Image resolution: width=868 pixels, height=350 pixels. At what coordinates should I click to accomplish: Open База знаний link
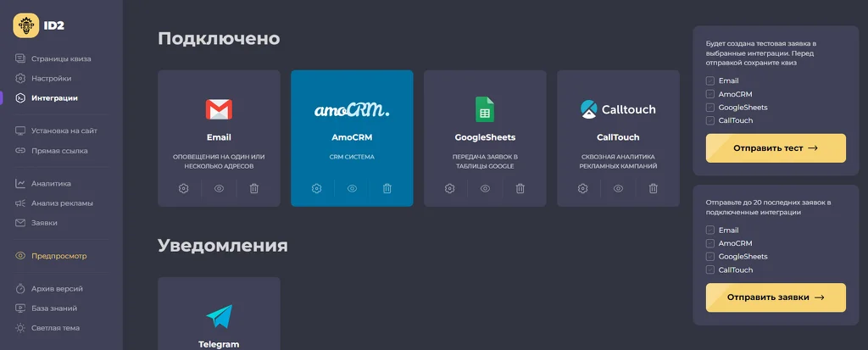coord(54,308)
